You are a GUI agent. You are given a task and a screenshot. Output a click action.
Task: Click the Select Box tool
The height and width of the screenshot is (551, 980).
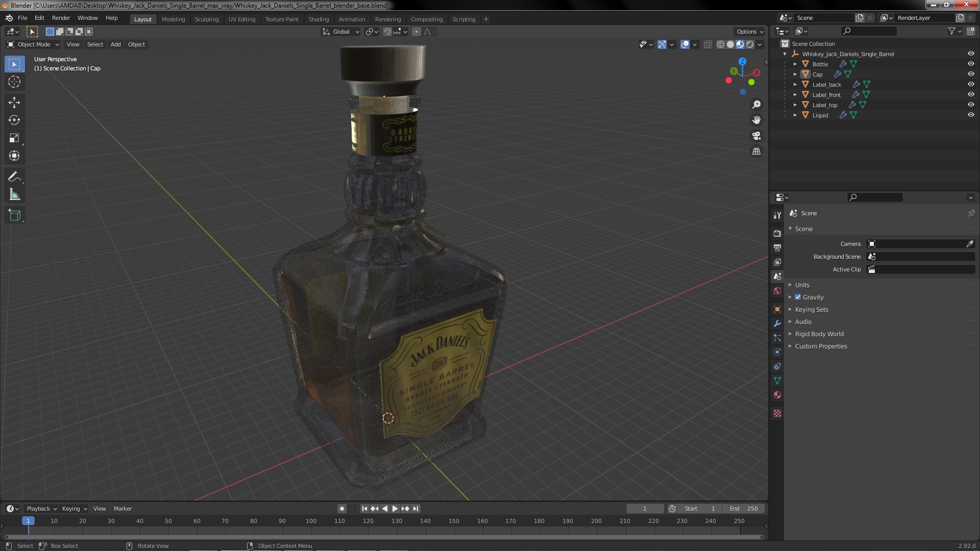click(14, 64)
